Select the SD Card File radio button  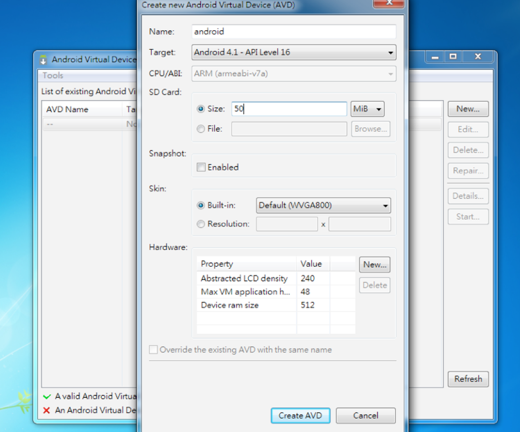201,129
